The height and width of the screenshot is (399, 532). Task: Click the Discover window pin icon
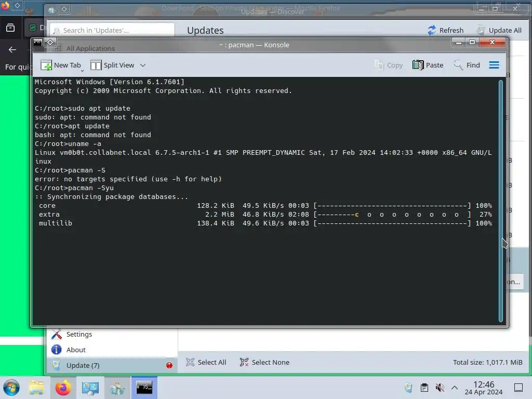pyautogui.click(x=64, y=9)
